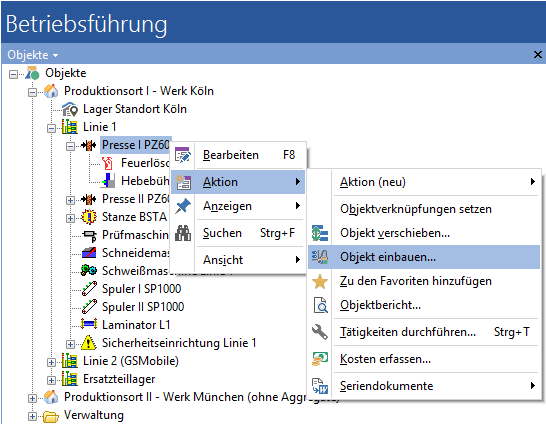
Task: Expand Produktionsort II - Werk München node
Action: point(32,398)
